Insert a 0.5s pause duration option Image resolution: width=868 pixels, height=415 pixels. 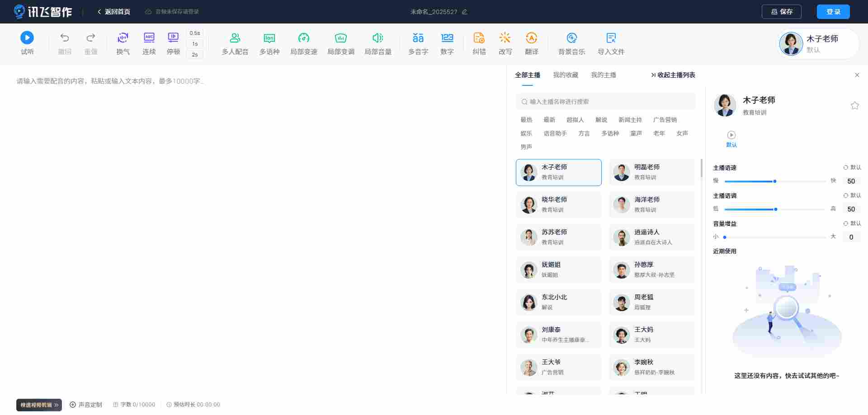[x=194, y=33]
